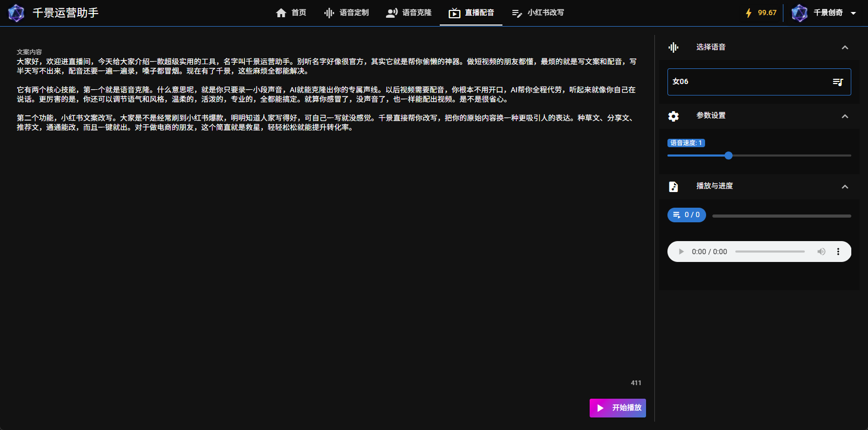Open the 千景创奇 account dropdown arrow
868x430 pixels.
click(x=853, y=13)
